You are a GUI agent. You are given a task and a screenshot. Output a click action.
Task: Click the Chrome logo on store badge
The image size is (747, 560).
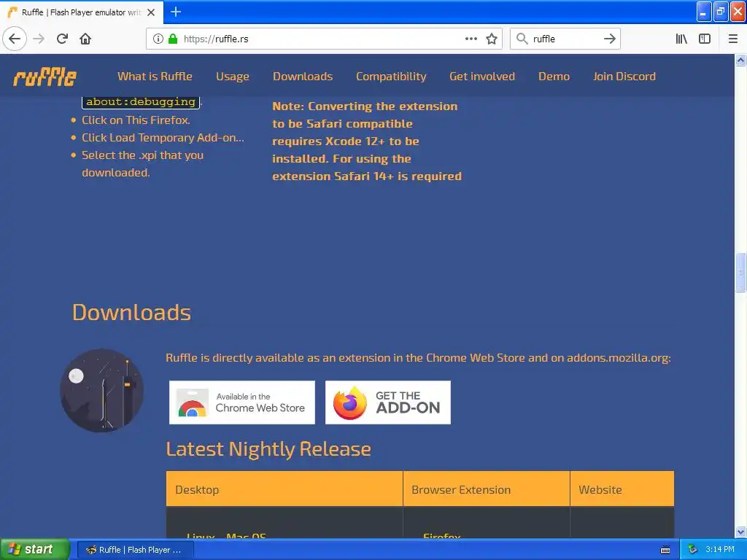point(192,403)
